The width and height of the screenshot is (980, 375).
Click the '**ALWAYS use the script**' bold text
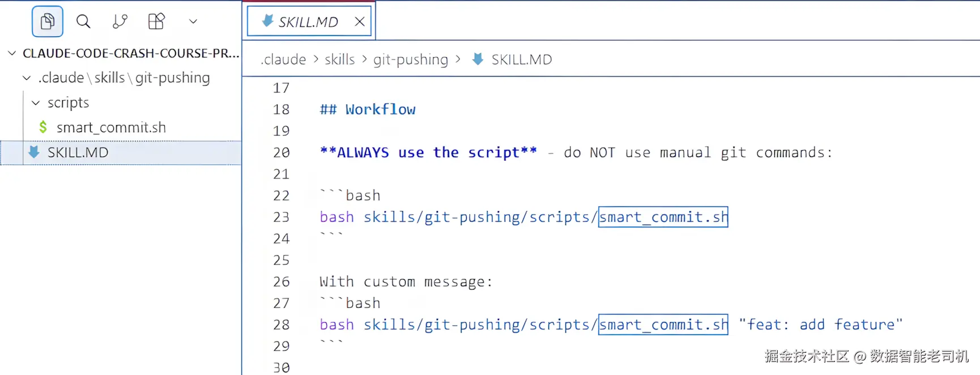tap(428, 152)
